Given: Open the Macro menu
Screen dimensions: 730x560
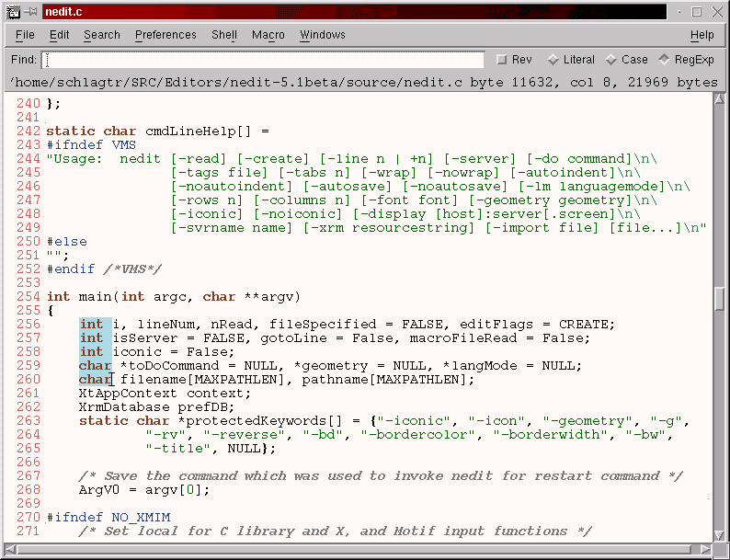Looking at the screenshot, I should coord(268,35).
